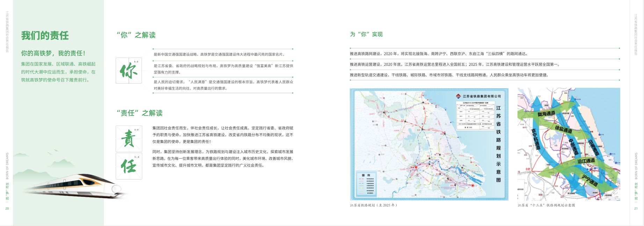Click the “你”之解读 section heading
This screenshot has width=644, height=226.
[136, 35]
